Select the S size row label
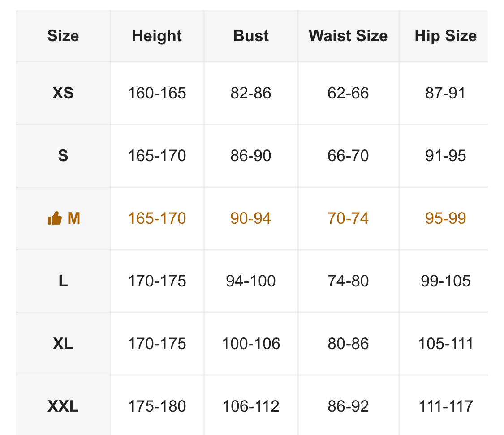 [63, 156]
